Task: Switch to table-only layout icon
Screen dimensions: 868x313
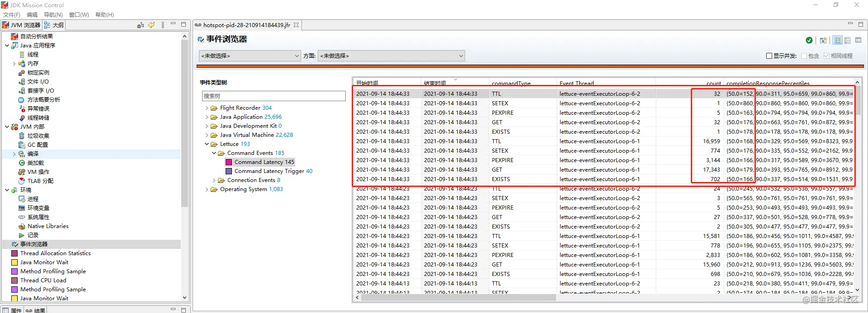Action: tap(859, 40)
